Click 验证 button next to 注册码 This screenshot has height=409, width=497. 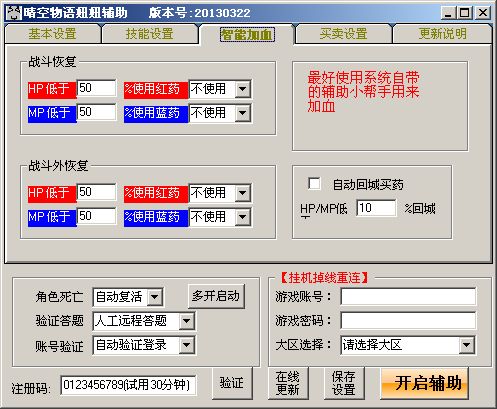[x=232, y=383]
